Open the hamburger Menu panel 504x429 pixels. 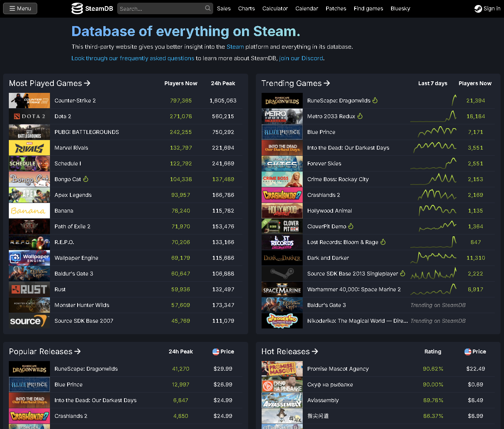pos(20,8)
